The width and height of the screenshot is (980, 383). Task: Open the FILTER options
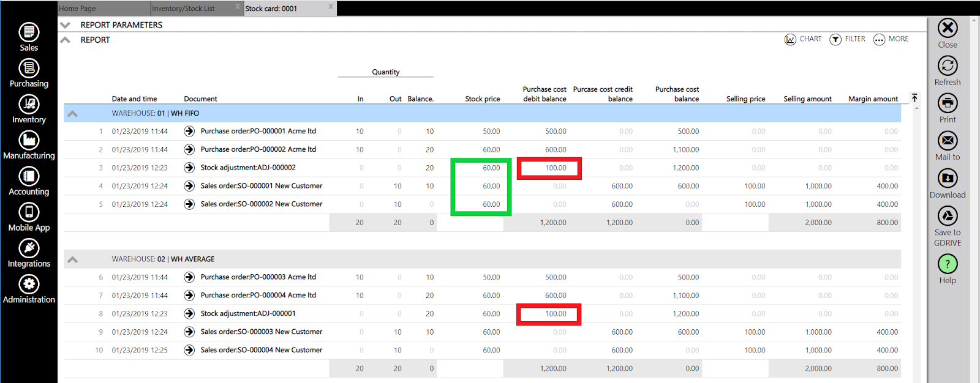point(848,39)
